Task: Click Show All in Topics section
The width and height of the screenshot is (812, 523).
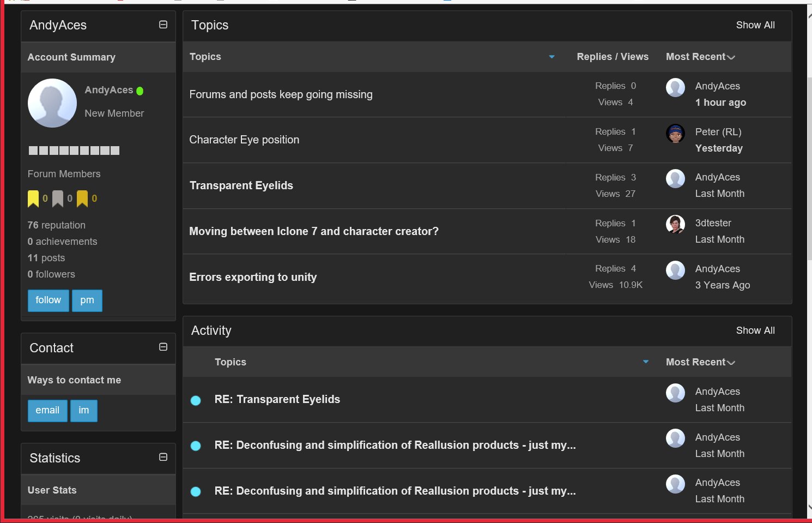Action: tap(755, 25)
